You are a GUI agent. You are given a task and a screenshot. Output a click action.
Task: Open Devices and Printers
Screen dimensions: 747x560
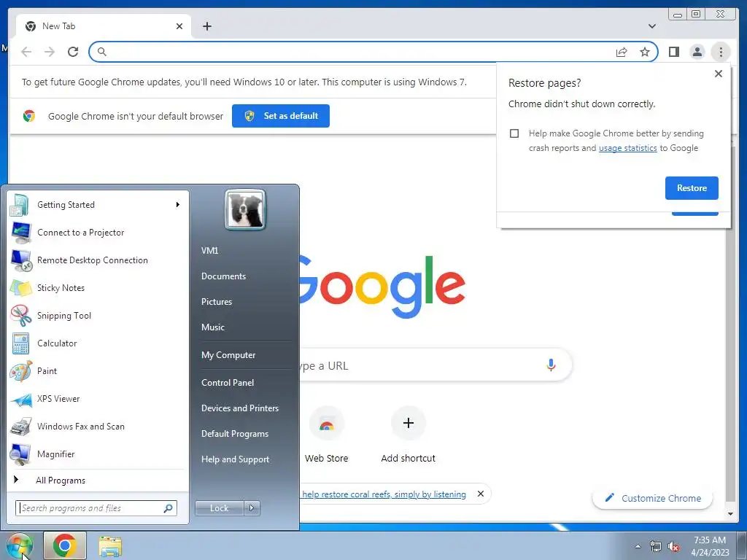click(x=239, y=408)
